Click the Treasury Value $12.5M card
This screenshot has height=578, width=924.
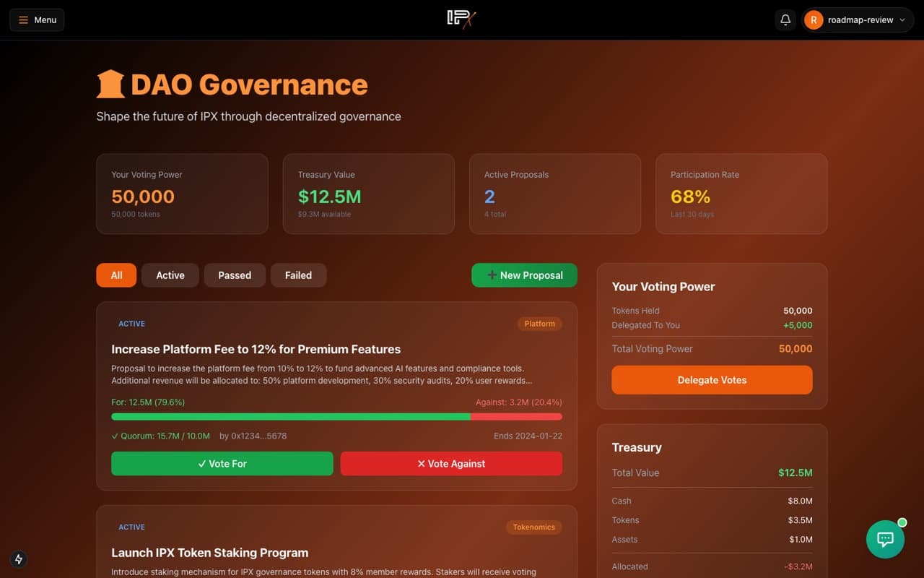tap(368, 194)
